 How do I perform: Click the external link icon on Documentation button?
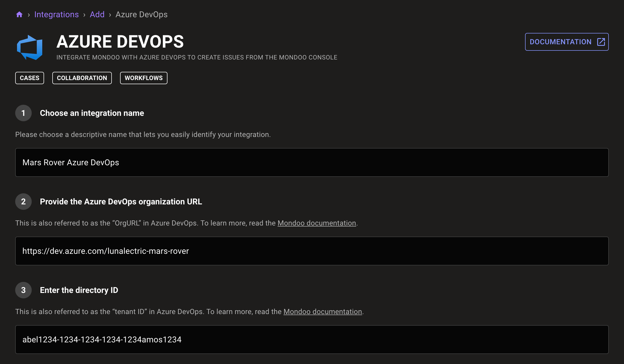tap(601, 41)
